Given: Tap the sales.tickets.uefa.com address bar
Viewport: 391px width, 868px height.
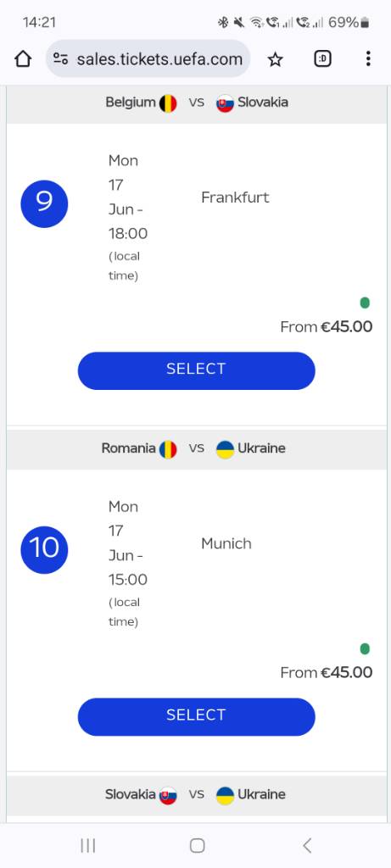Looking at the screenshot, I should tap(148, 58).
